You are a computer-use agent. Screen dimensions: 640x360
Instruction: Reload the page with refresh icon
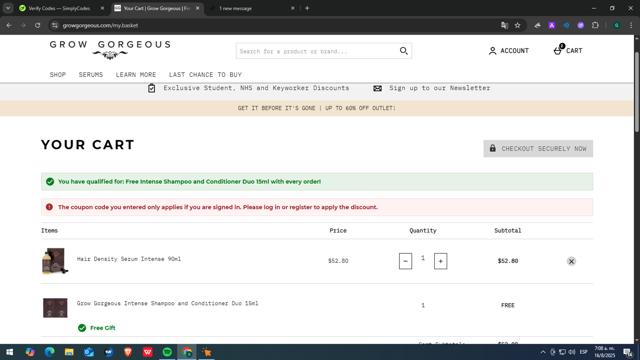click(x=37, y=25)
